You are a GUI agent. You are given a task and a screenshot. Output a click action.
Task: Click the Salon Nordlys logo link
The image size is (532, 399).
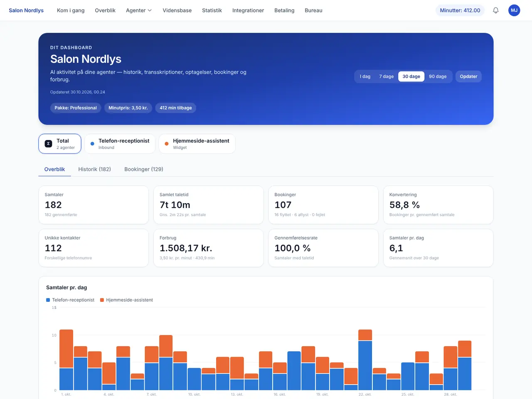(x=26, y=10)
